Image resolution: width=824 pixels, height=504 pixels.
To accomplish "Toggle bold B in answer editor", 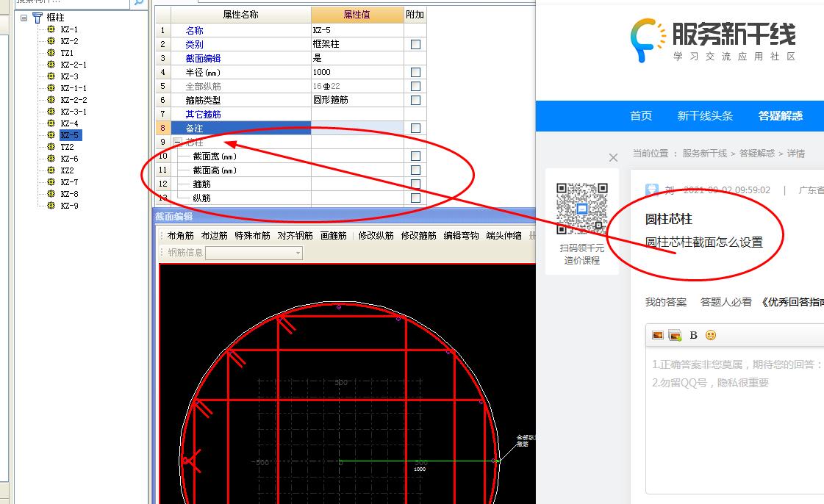I will [x=693, y=335].
